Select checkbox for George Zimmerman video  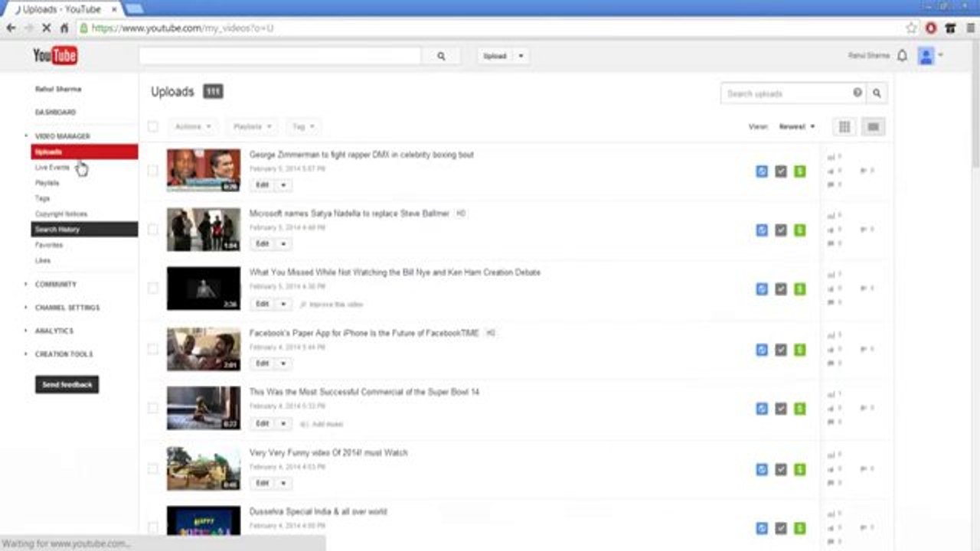point(153,170)
